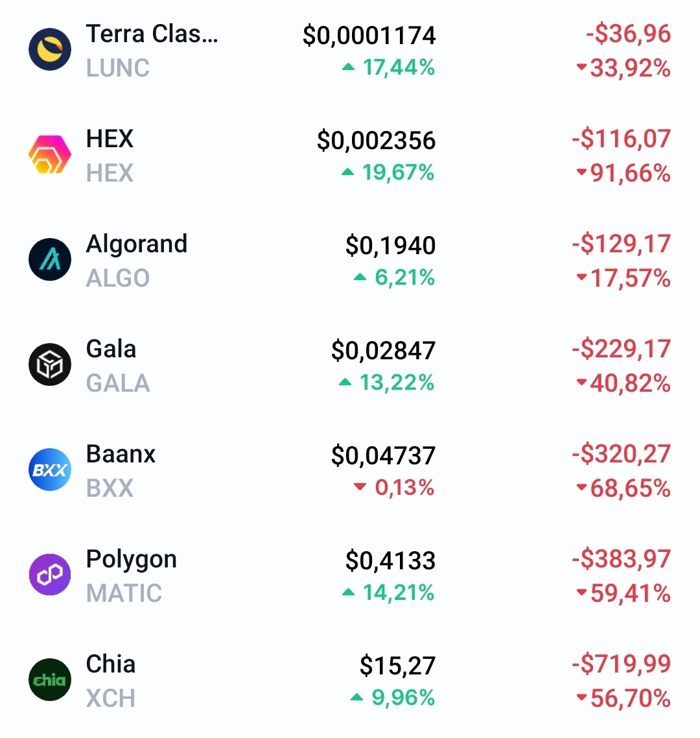
Task: Tap HEX 19,67% gain indicator
Action: 389,173
